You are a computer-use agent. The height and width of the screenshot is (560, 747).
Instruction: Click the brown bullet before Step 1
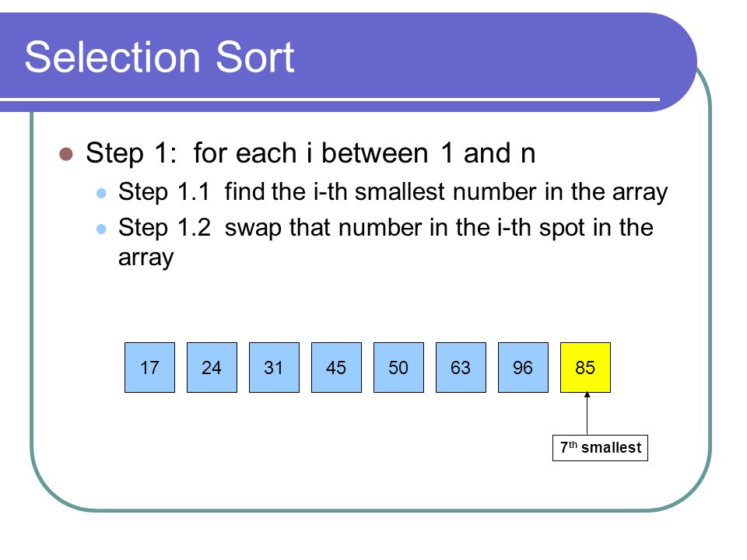[66, 154]
